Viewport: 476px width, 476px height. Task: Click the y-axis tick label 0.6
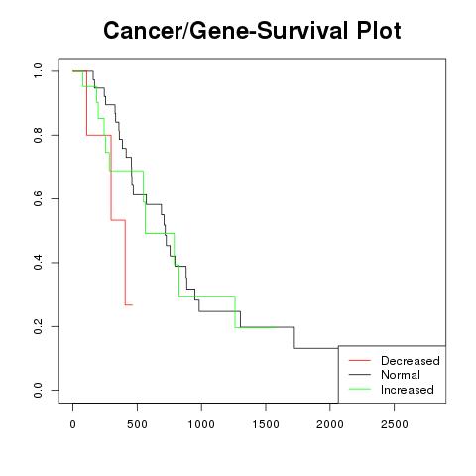click(38, 198)
